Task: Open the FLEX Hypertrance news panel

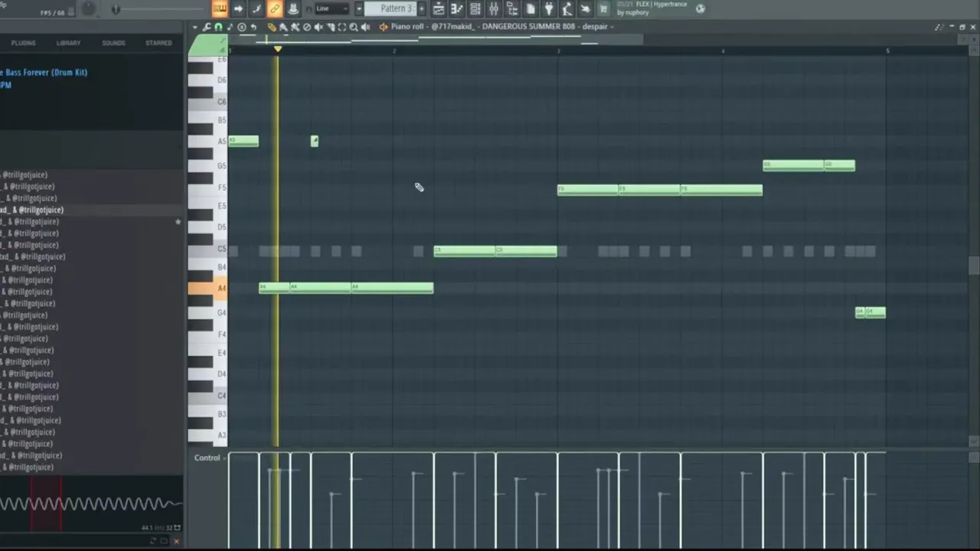Action: 652,8
